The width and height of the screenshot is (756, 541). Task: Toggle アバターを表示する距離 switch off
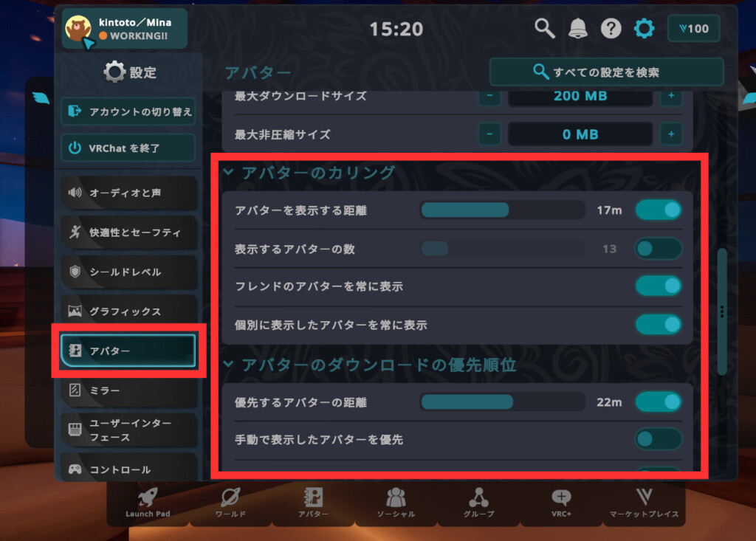658,210
